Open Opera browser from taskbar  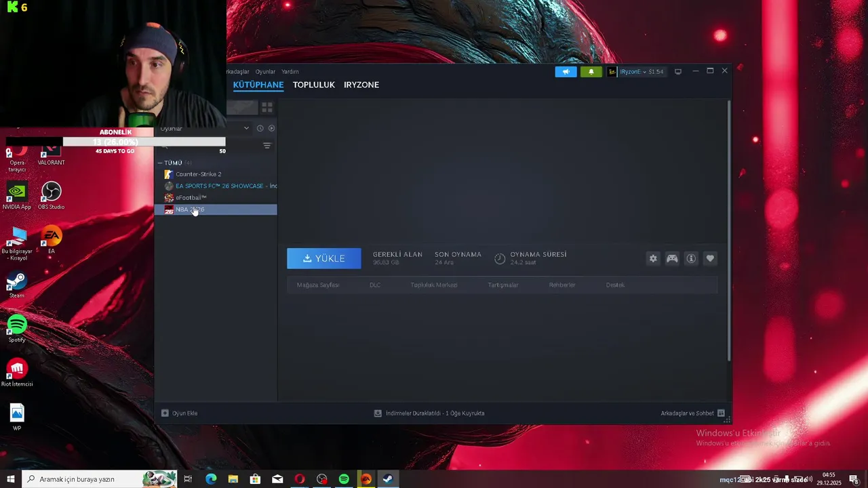tap(300, 479)
